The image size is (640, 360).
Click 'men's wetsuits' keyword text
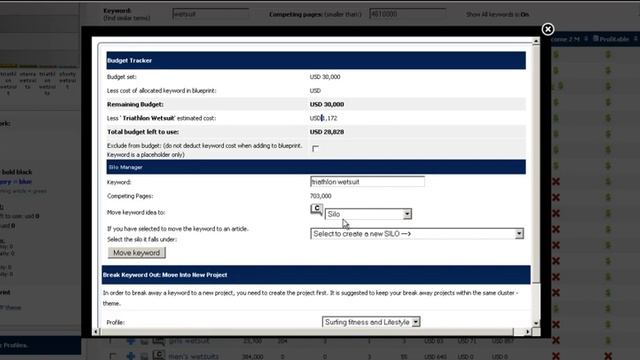[x=193, y=356]
